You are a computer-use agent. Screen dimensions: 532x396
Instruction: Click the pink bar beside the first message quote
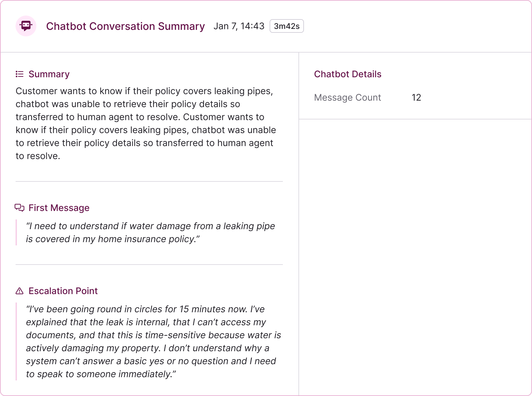click(x=16, y=232)
